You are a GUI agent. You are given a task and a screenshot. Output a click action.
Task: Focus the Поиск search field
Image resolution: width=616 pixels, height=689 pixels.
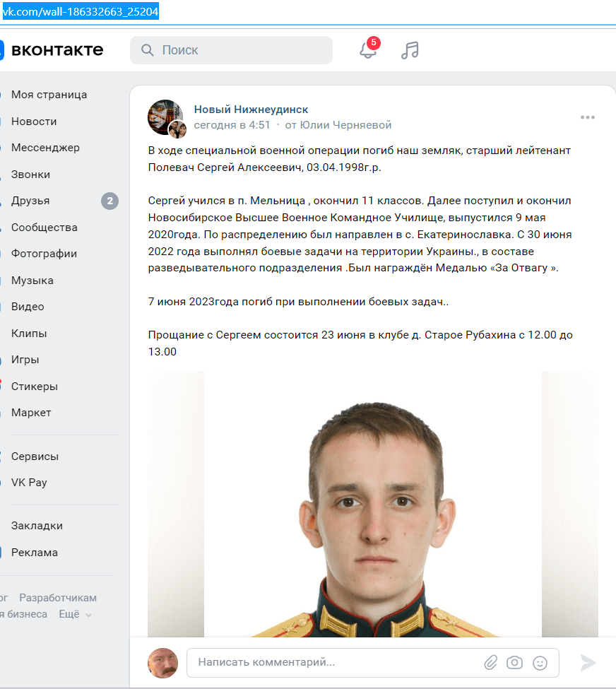click(x=231, y=50)
